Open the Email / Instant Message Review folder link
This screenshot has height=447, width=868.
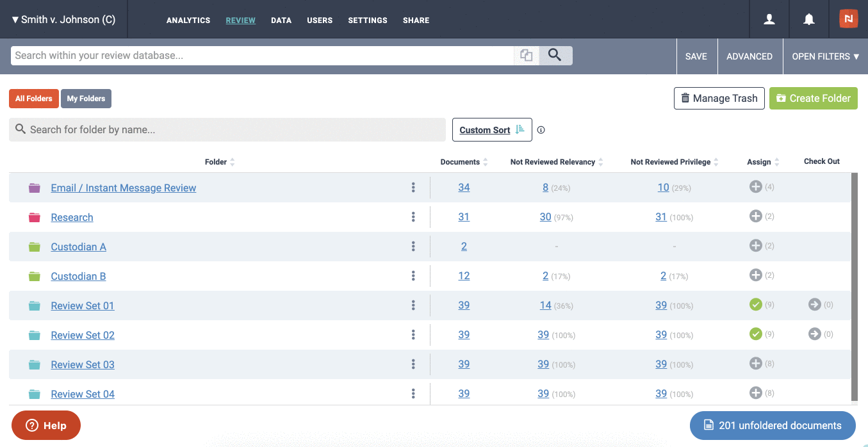pos(124,188)
